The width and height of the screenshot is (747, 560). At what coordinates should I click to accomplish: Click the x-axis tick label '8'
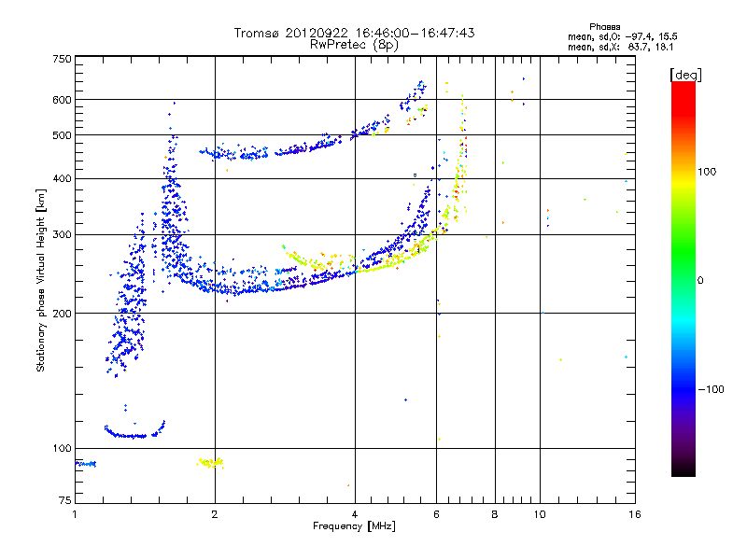click(x=495, y=514)
